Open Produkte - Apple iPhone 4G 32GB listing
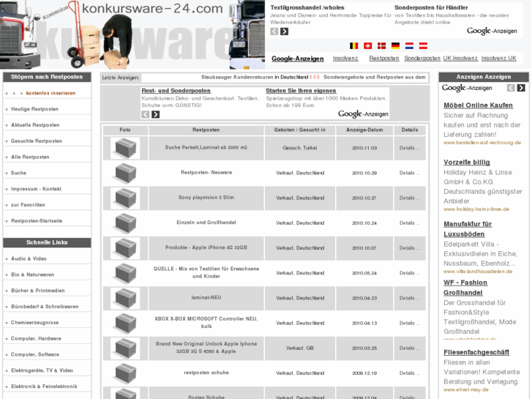 (x=206, y=247)
